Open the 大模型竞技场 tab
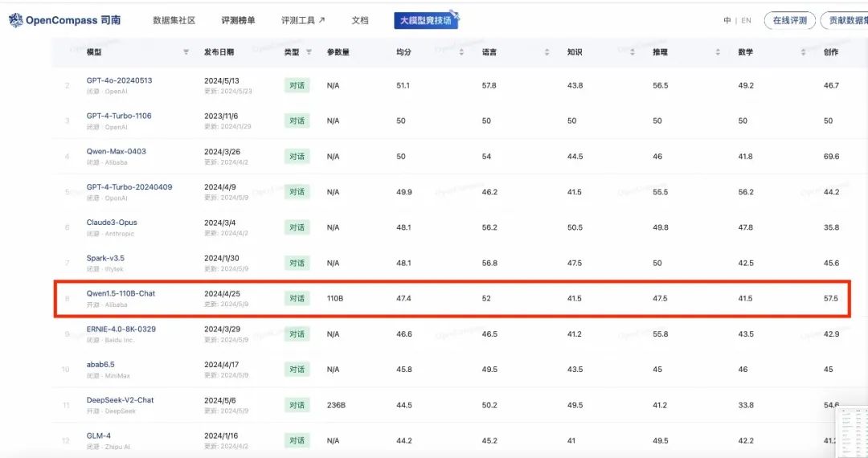868x458 pixels. click(426, 20)
